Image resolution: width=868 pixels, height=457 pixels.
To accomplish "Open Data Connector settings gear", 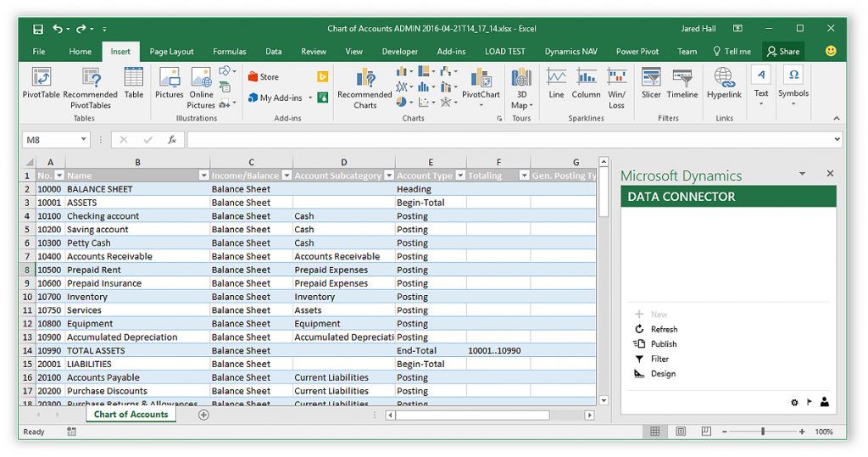I will 794,403.
